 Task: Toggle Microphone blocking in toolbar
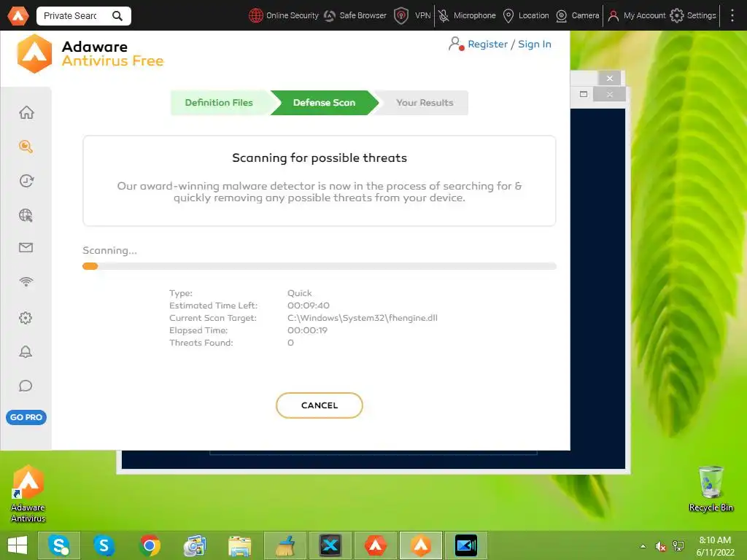coord(467,16)
